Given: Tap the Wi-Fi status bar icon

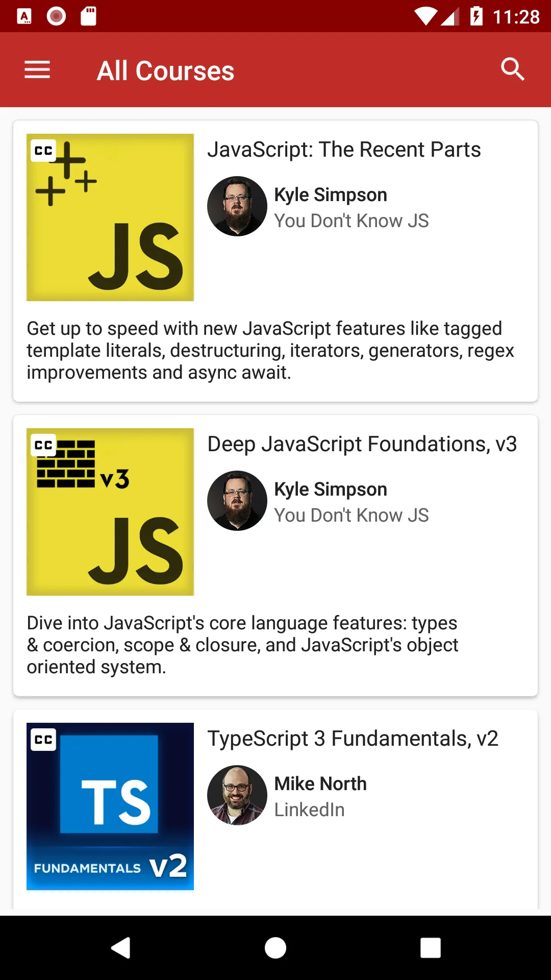Looking at the screenshot, I should [x=425, y=16].
